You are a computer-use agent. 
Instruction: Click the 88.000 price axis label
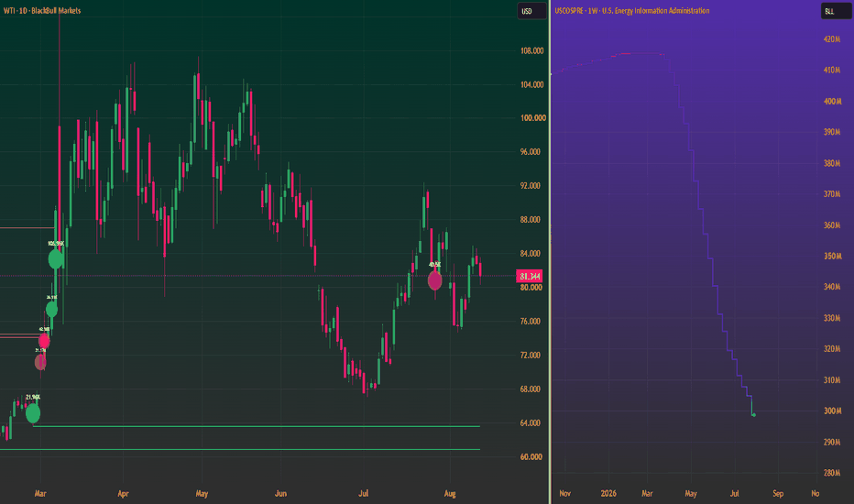[x=531, y=220]
